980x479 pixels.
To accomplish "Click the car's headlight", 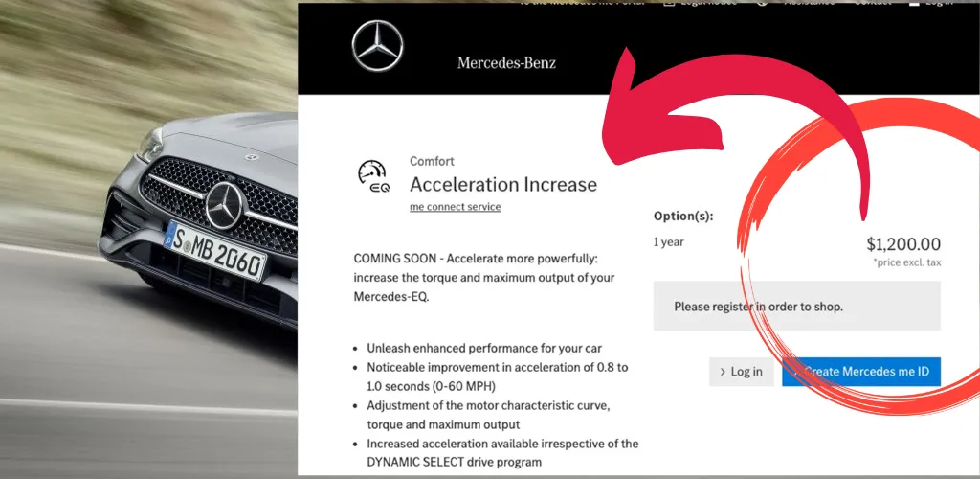I will pyautogui.click(x=149, y=145).
